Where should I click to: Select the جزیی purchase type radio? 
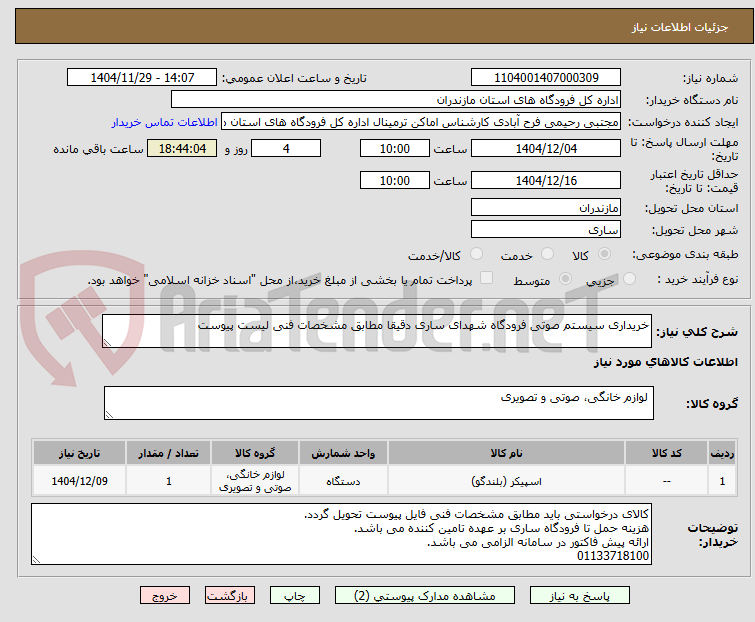coord(629,279)
